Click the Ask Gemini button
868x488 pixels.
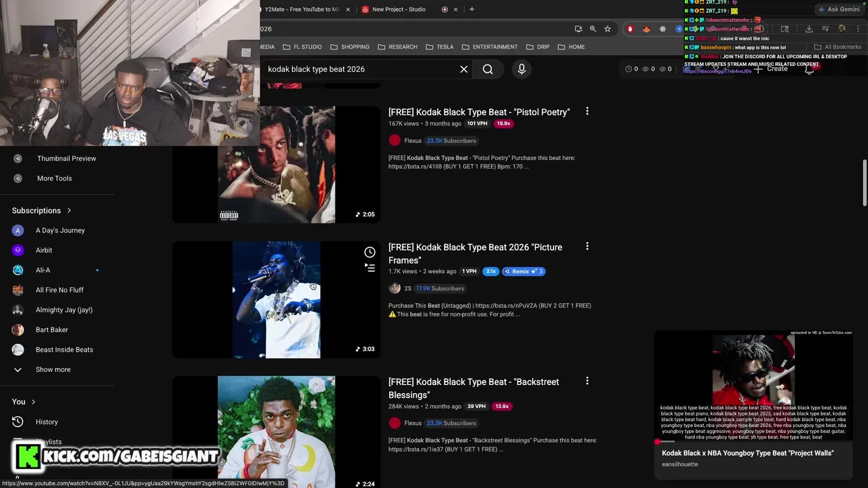click(x=839, y=9)
